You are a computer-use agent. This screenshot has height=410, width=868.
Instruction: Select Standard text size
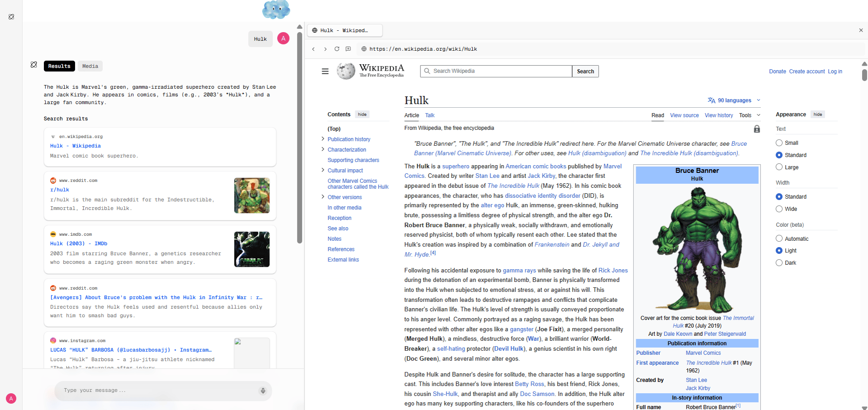point(779,155)
